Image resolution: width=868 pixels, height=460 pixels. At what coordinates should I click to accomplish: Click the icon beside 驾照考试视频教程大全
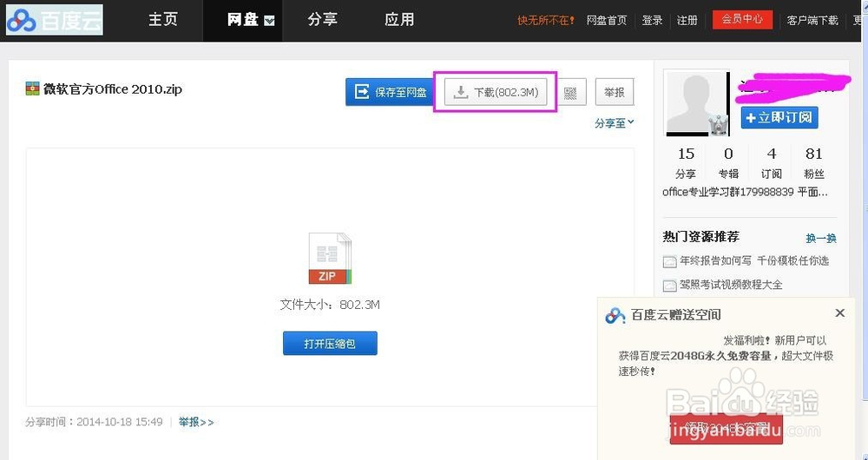670,285
